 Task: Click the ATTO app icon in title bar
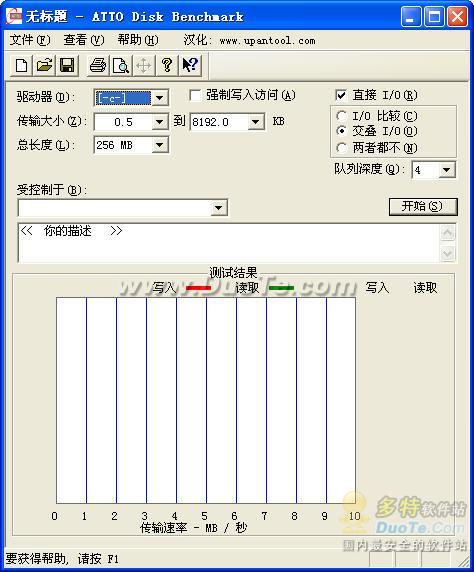coord(14,16)
